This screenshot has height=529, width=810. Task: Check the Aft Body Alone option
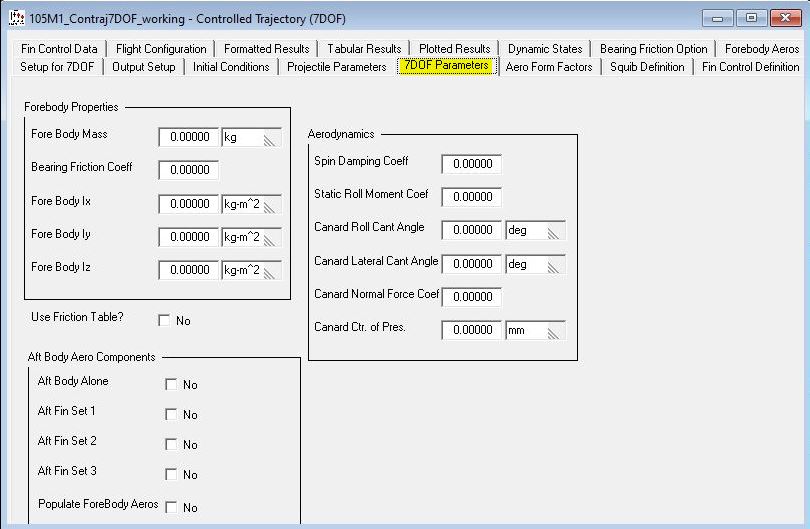click(171, 385)
